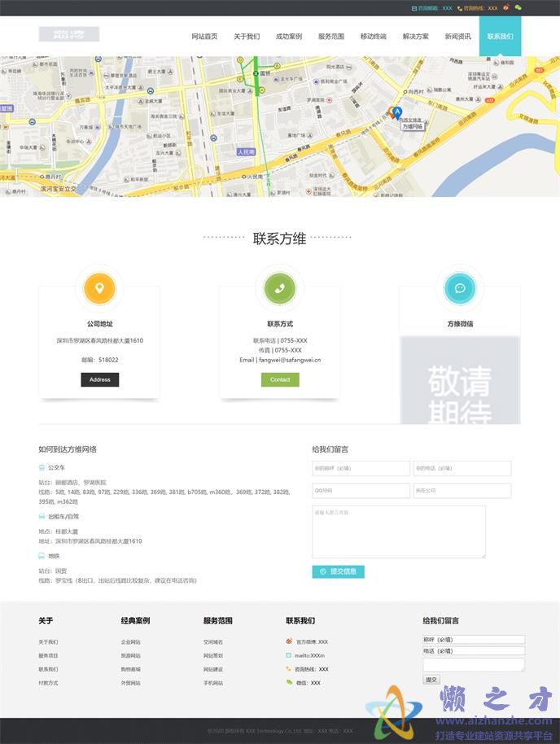Click footer link 购物商城
The height and width of the screenshot is (744, 560).
pyautogui.click(x=130, y=669)
